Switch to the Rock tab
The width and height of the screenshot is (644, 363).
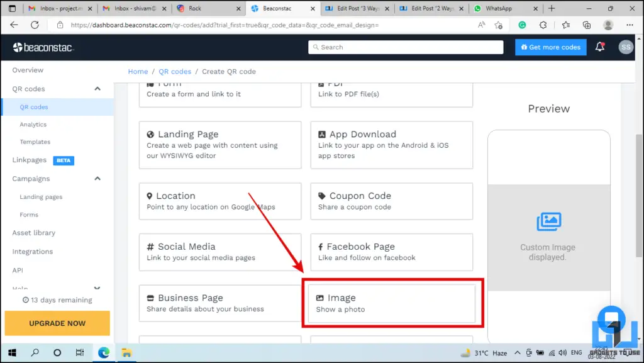209,8
